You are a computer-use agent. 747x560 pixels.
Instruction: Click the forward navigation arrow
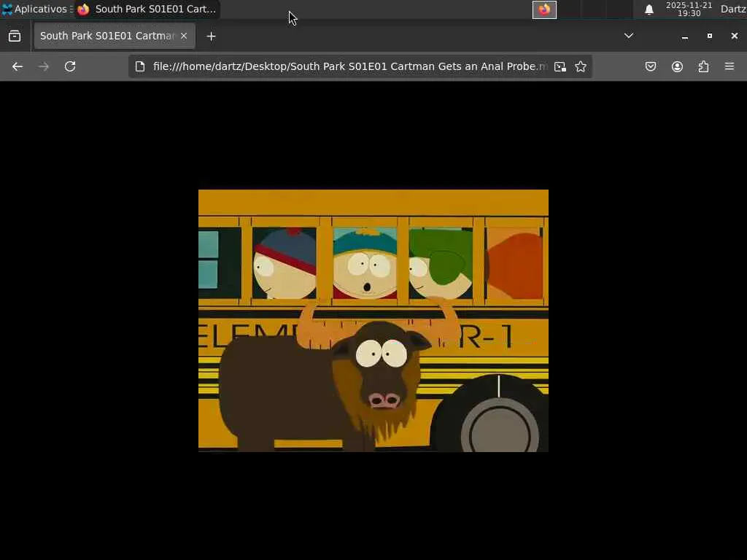pyautogui.click(x=43, y=66)
